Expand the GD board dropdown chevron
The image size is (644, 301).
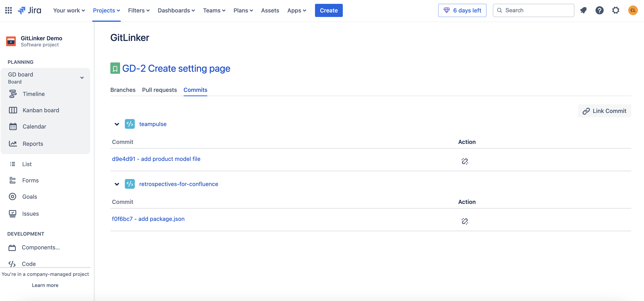[x=82, y=78]
